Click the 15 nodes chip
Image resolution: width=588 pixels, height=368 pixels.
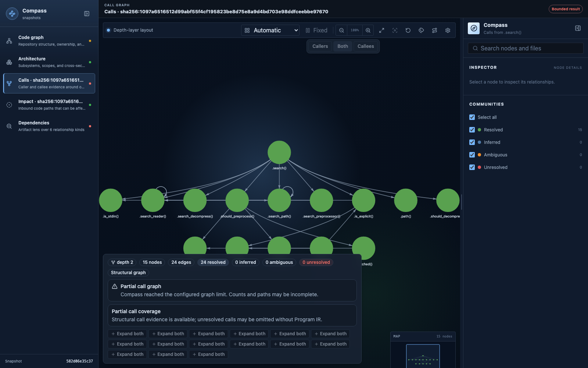click(x=152, y=262)
